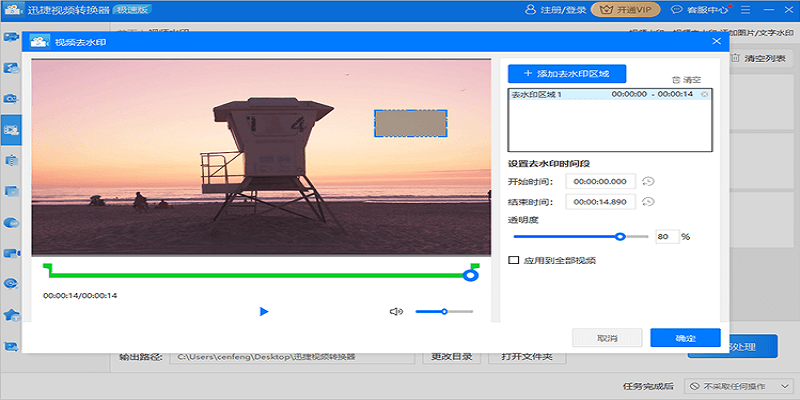Close the 视频去水印 dialog
The width and height of the screenshot is (800, 400).
tap(716, 42)
